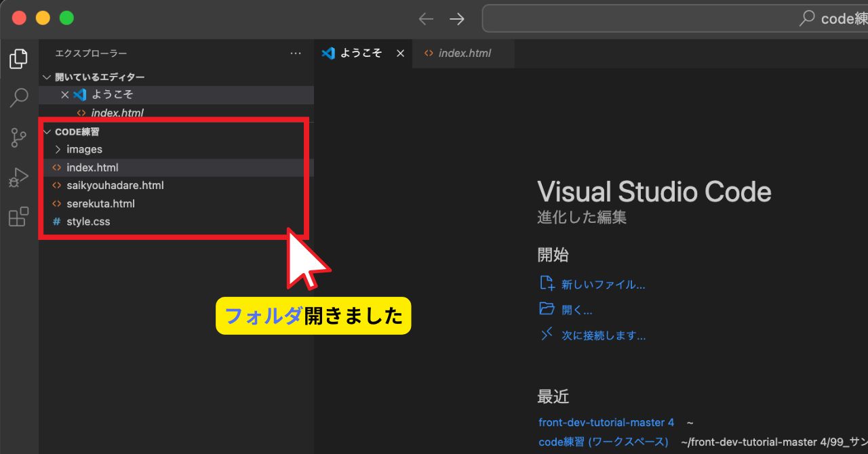Open Source Control view in activity bar
The height and width of the screenshot is (454, 868).
click(x=18, y=138)
